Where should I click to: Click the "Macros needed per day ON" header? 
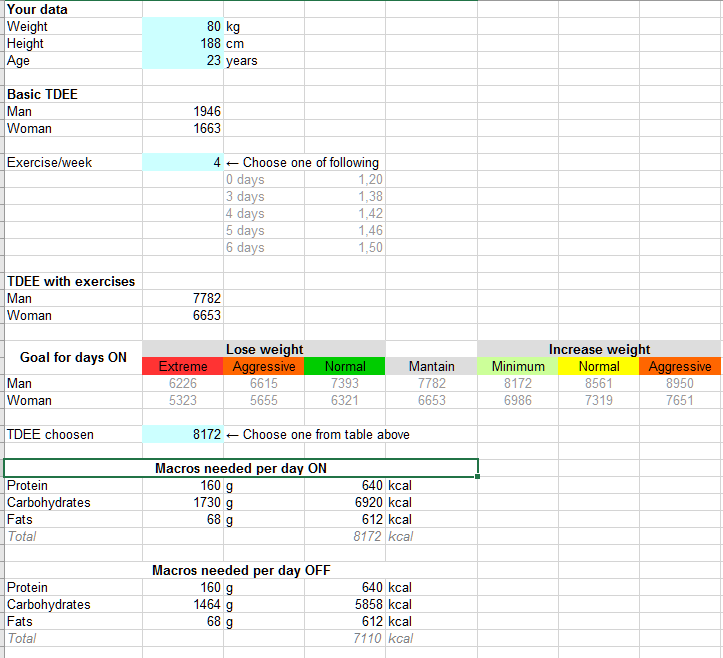241,468
